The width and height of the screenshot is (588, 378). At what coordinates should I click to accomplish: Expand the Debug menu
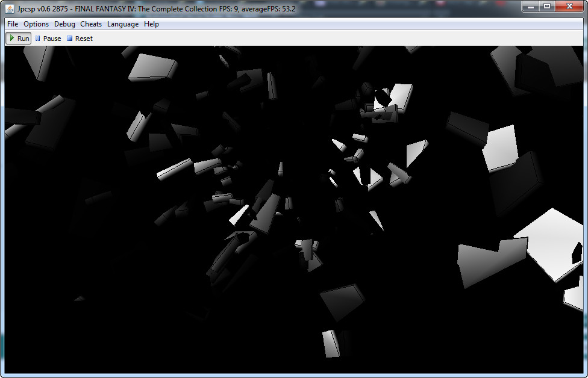coord(64,24)
